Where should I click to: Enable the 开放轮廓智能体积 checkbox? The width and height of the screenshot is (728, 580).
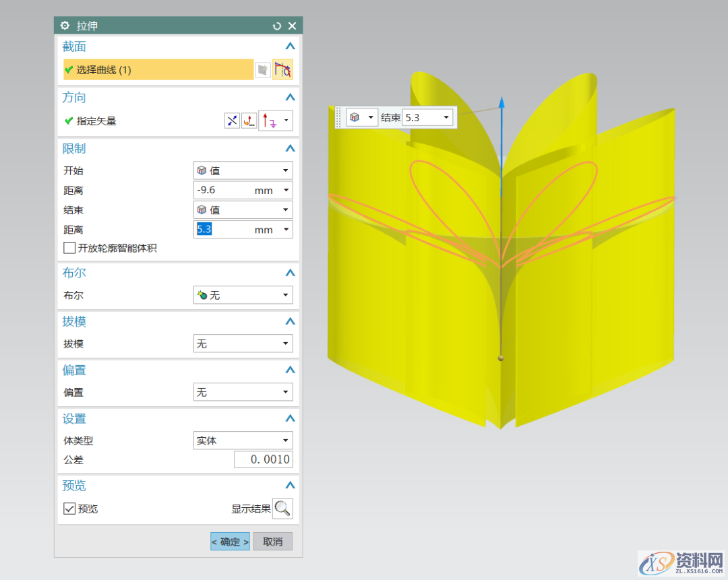[x=69, y=248]
